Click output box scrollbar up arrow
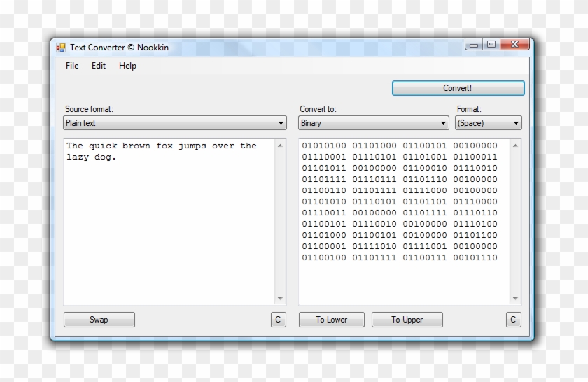This screenshot has width=588, height=382. point(516,146)
